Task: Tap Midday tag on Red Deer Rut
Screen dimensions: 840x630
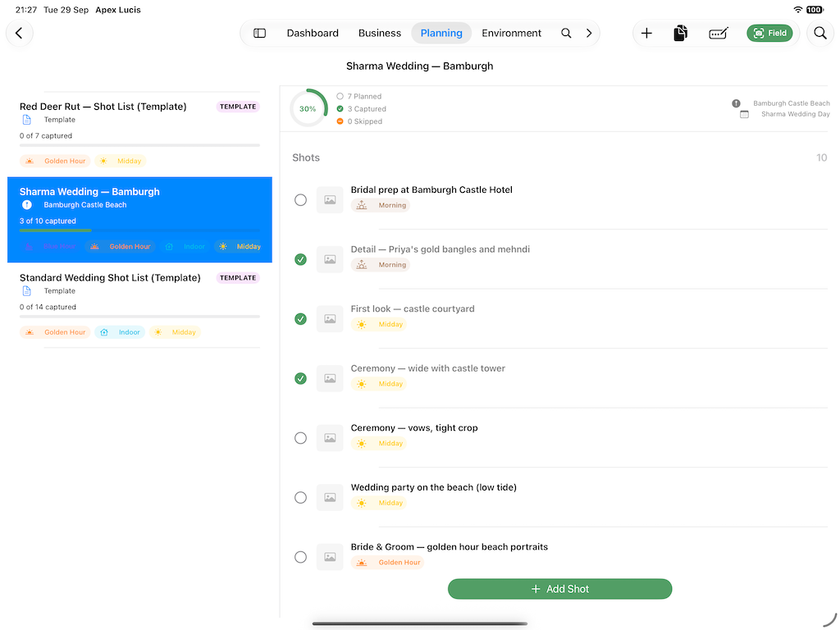Action: coord(121,161)
